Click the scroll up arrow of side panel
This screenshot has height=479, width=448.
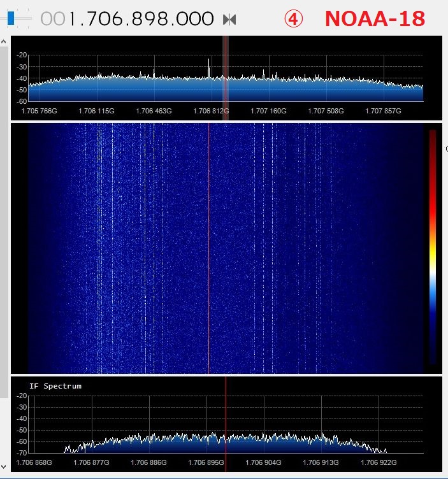pyautogui.click(x=4, y=41)
